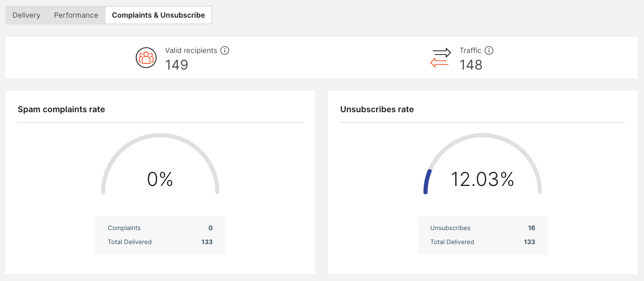Screen dimensions: 644x281
Task: Click the traffic count 148
Action: click(x=471, y=65)
